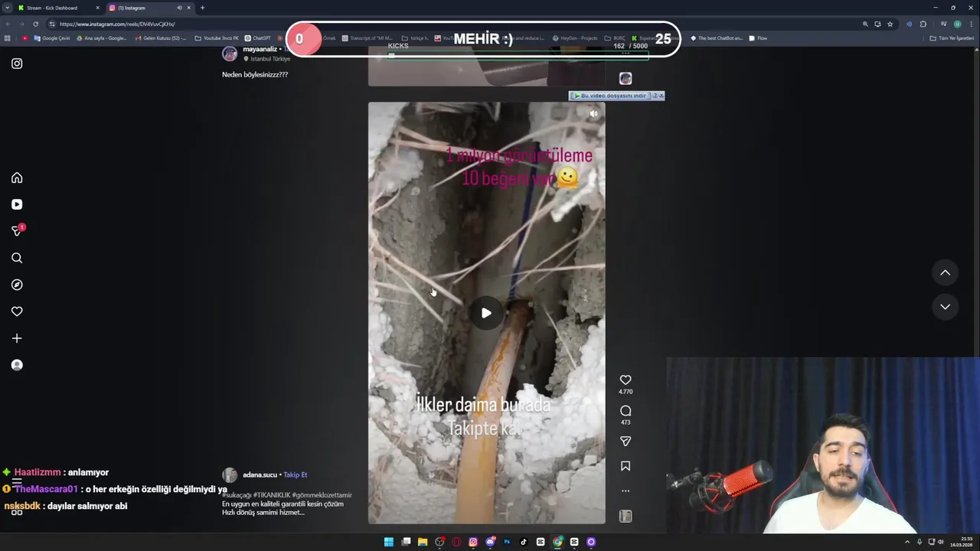This screenshot has height=551, width=980.
Task: Bookmark this page with the star icon
Action: tap(890, 24)
